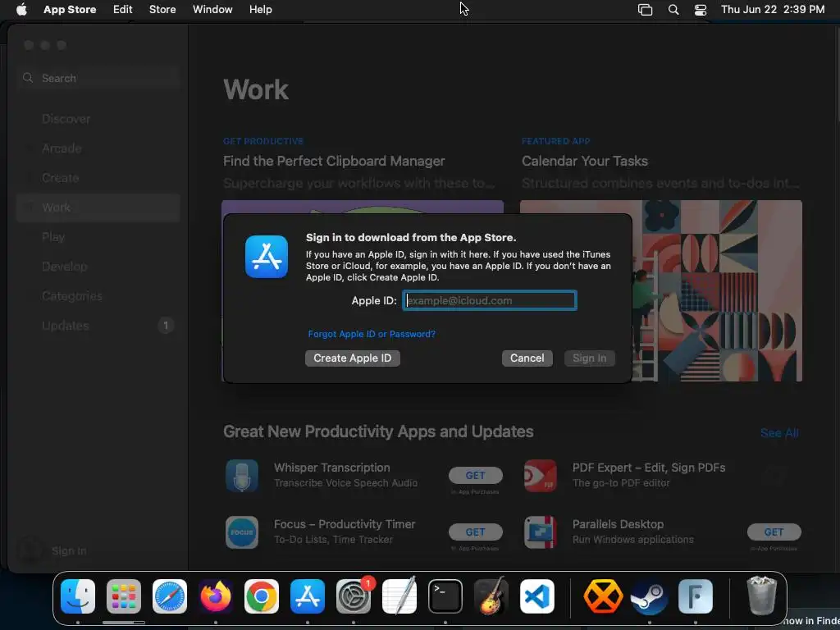Click the Create Apple ID button
840x630 pixels.
[353, 358]
